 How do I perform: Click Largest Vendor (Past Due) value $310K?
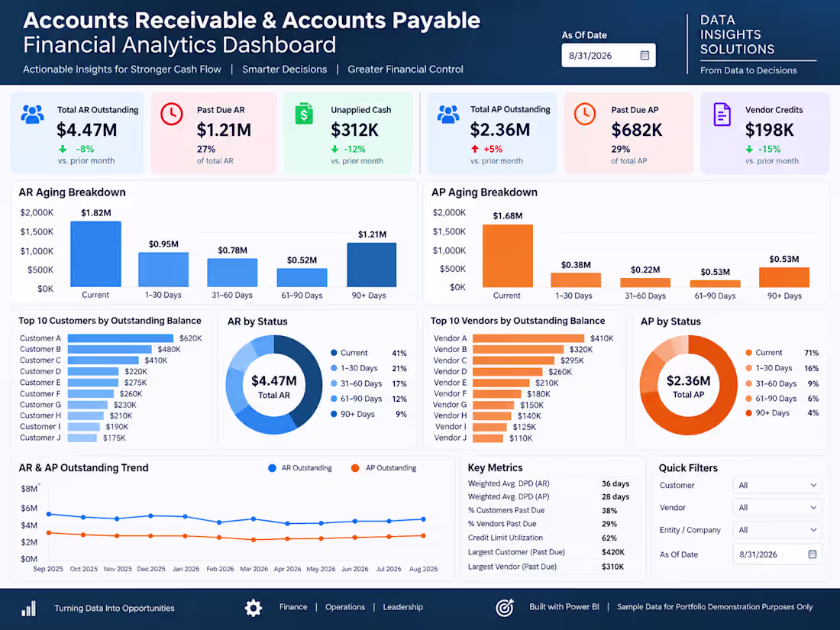[x=612, y=567]
